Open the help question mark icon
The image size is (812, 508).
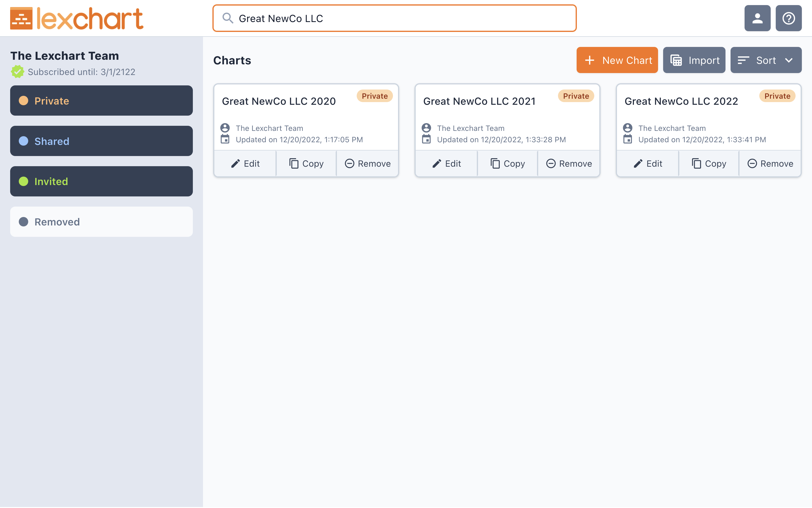[789, 18]
